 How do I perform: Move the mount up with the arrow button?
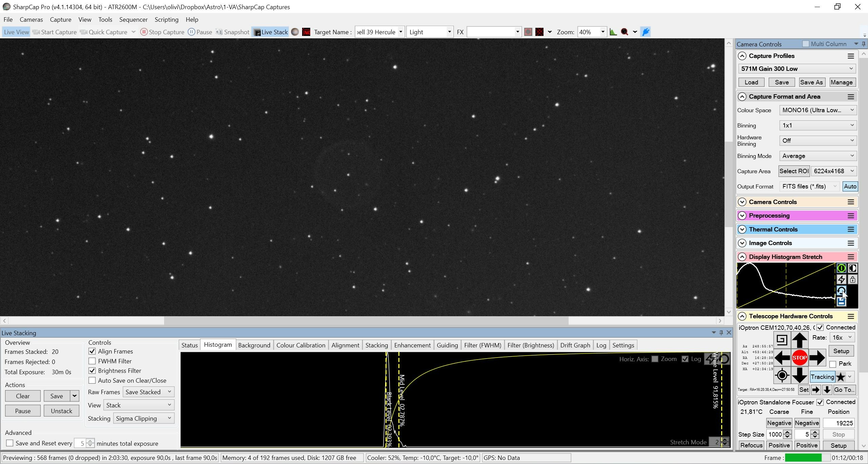(800, 340)
